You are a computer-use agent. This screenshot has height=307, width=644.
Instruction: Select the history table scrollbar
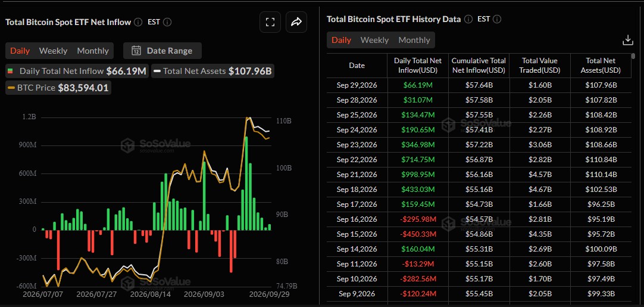coord(633,56)
